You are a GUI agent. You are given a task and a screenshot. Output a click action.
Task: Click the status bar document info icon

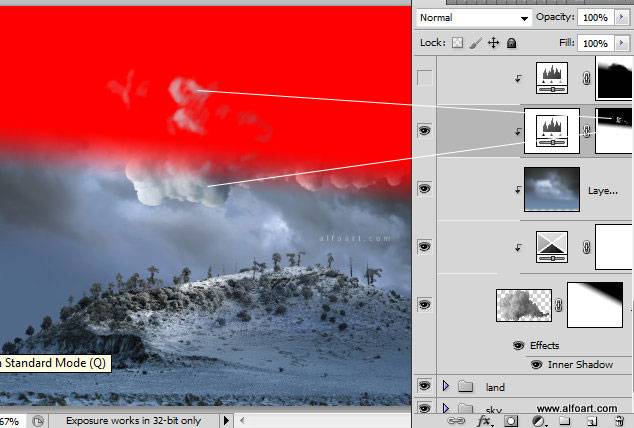pyautogui.click(x=38, y=421)
